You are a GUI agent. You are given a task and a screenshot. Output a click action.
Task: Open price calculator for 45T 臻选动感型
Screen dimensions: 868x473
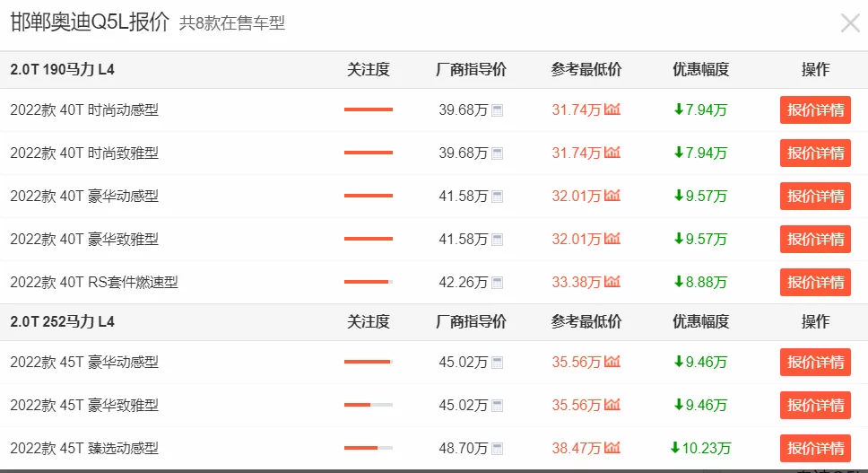[x=497, y=449]
